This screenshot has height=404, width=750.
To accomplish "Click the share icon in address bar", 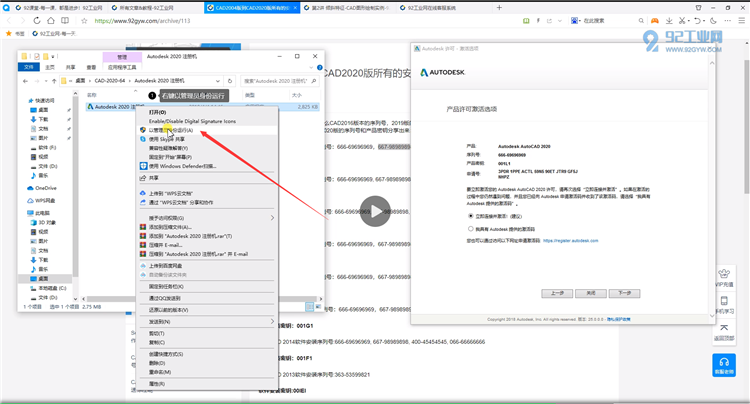I will coord(549,21).
